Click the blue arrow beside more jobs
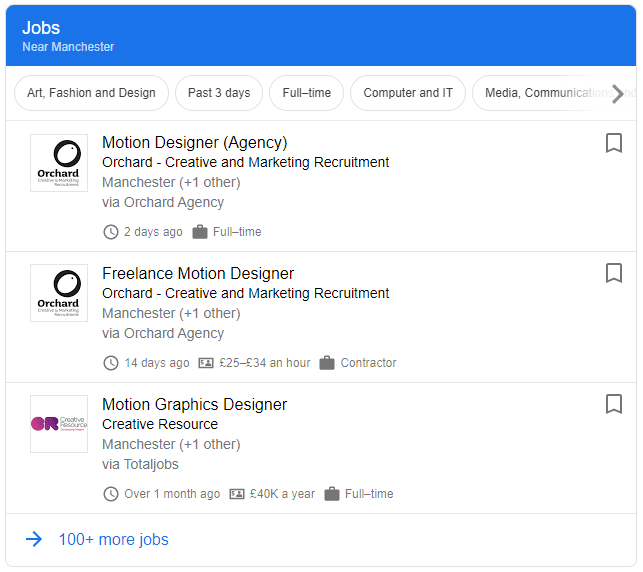This screenshot has height=572, width=643. 34,539
